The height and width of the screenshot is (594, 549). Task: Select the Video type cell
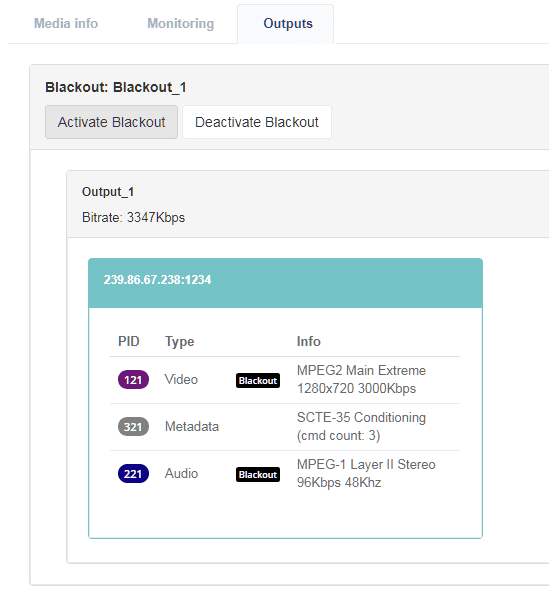[x=181, y=379]
